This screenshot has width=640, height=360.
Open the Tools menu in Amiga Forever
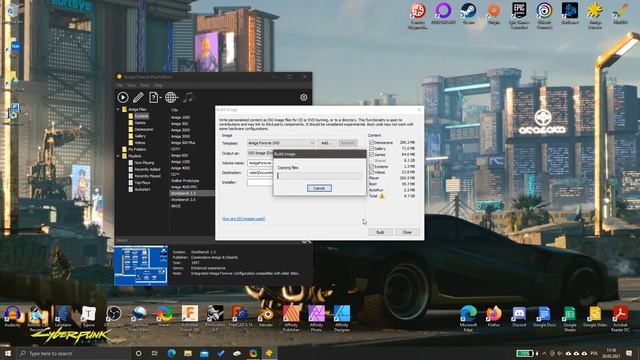[x=144, y=85]
